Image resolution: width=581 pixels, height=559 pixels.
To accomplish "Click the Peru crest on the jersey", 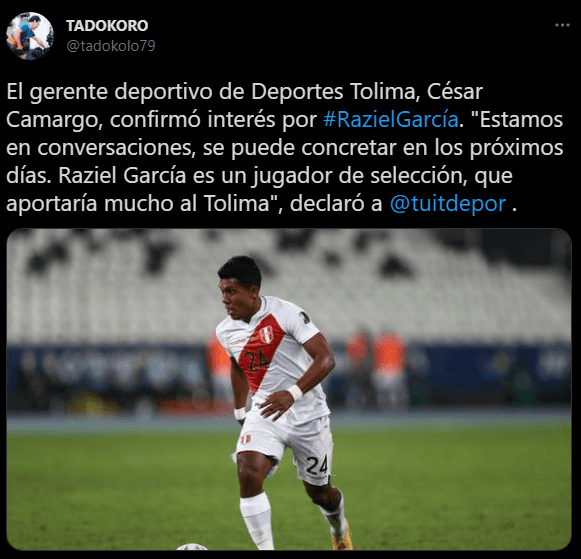I will point(266,334).
